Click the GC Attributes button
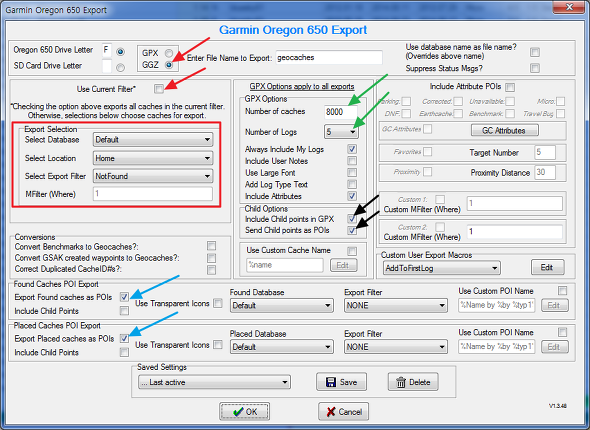Screen dimensions: 590x430 click(x=505, y=131)
